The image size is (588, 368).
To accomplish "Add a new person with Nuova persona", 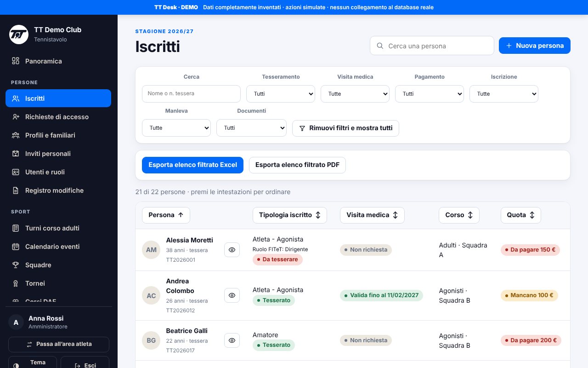I will [x=535, y=46].
